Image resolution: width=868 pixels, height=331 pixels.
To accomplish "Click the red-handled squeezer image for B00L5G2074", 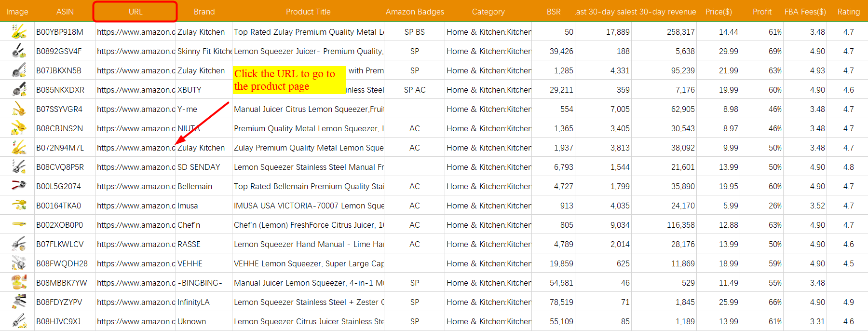I will (19, 186).
